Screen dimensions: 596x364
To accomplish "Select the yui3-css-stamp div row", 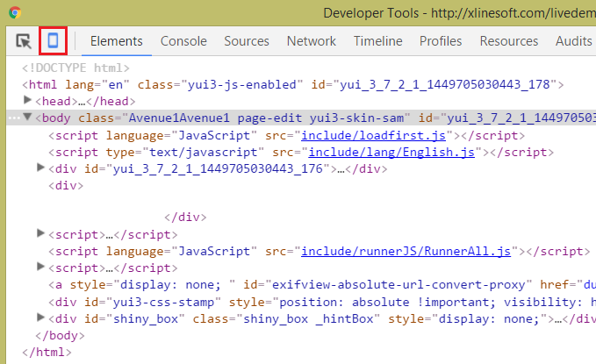I will [x=322, y=303].
